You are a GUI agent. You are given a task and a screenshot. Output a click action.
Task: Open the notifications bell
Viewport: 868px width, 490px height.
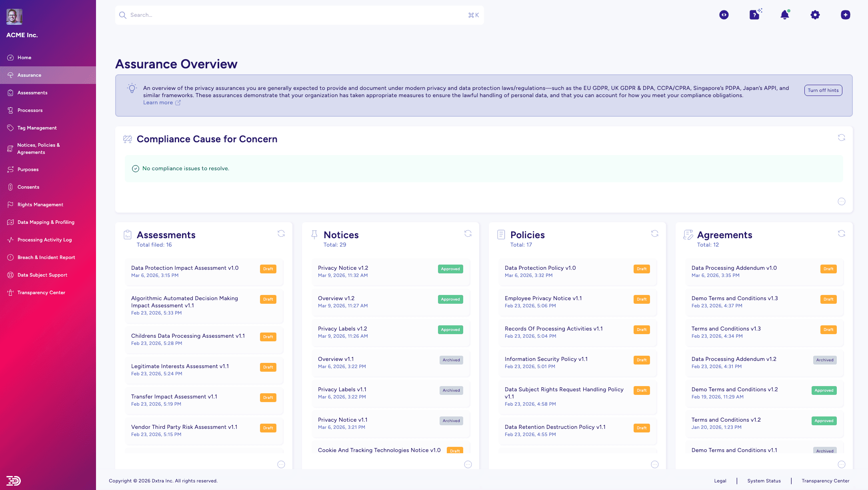[x=784, y=15]
